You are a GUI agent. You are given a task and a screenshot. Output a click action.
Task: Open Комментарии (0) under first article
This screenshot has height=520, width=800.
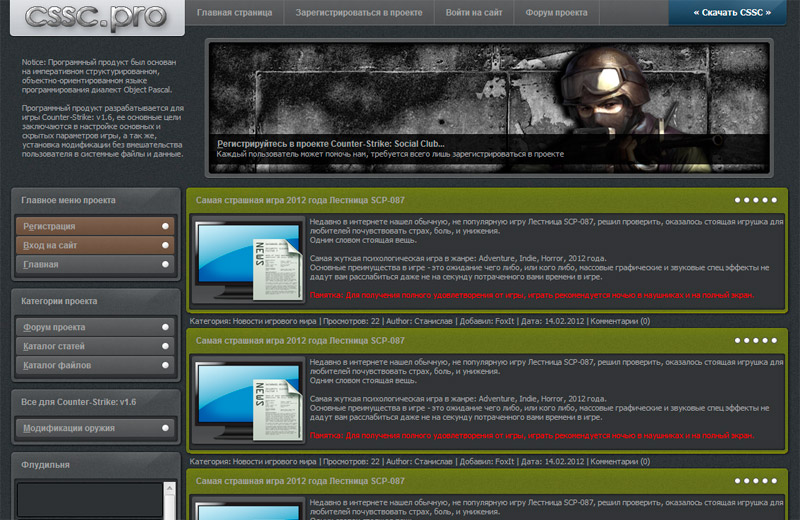click(620, 321)
